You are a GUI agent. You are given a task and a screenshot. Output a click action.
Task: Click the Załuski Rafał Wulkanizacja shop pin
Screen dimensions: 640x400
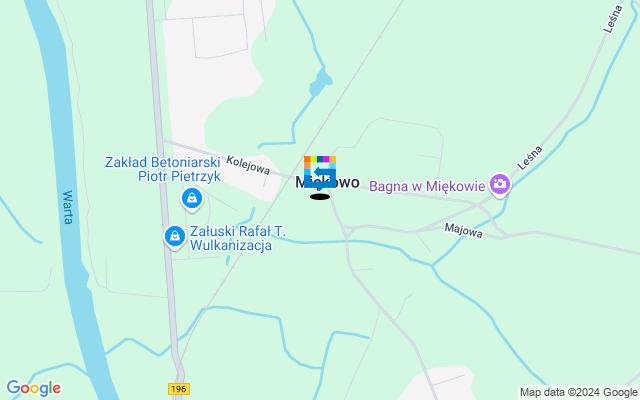tap(175, 237)
